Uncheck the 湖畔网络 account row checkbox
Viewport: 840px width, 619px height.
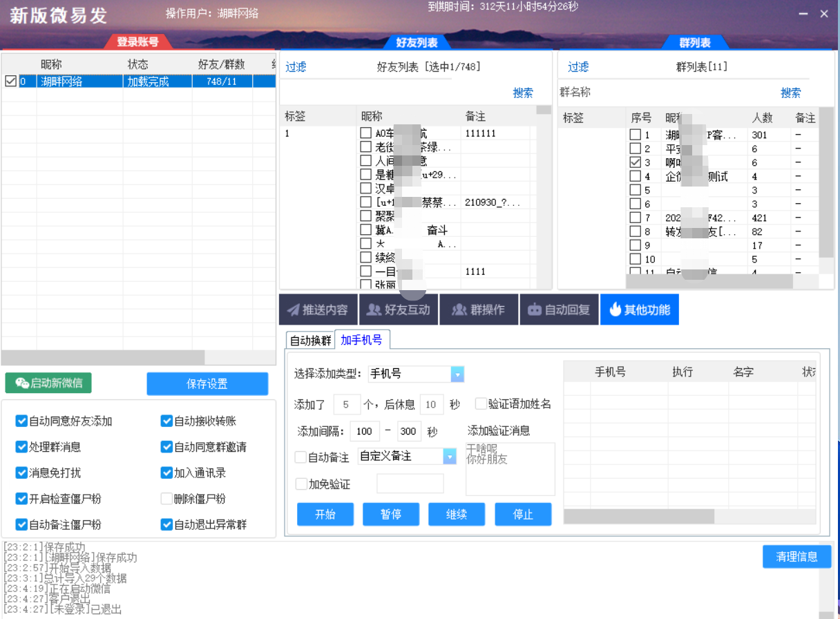(x=10, y=82)
